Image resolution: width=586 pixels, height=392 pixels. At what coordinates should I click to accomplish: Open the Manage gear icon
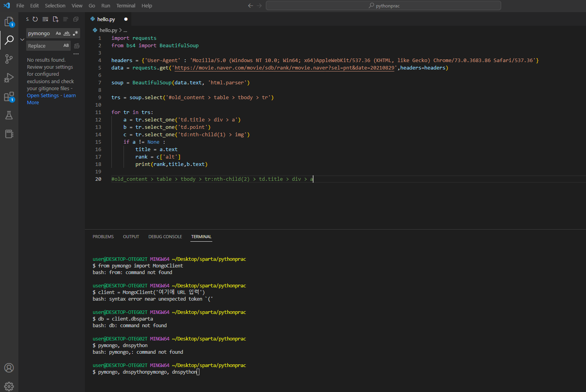point(9,386)
